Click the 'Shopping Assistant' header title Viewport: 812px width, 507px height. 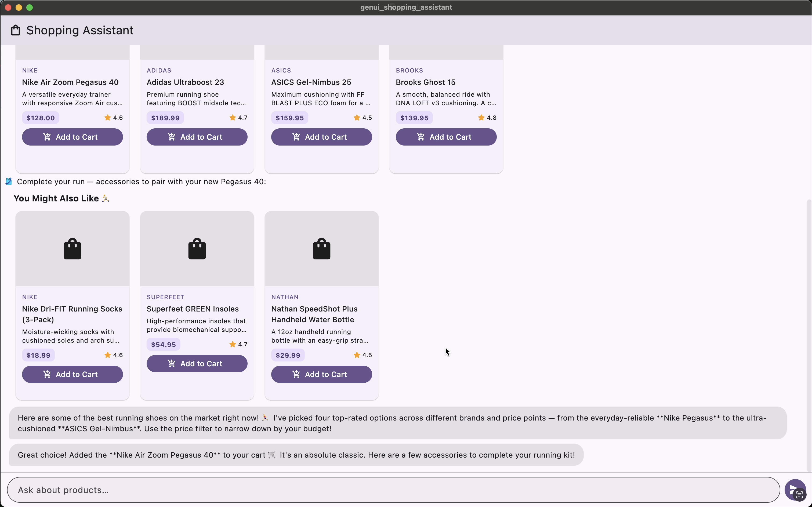(80, 30)
